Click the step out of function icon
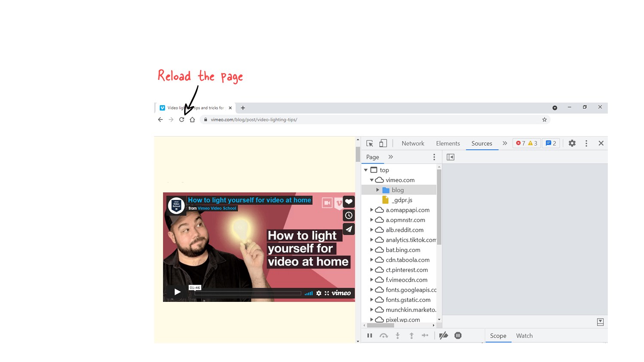The image size is (644, 362). click(411, 336)
